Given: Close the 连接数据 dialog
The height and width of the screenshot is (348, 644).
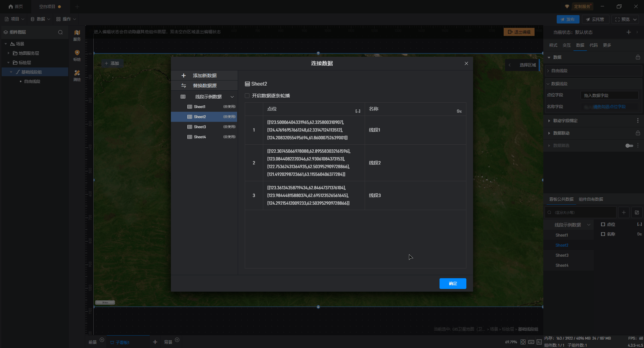Looking at the screenshot, I should (x=466, y=63).
